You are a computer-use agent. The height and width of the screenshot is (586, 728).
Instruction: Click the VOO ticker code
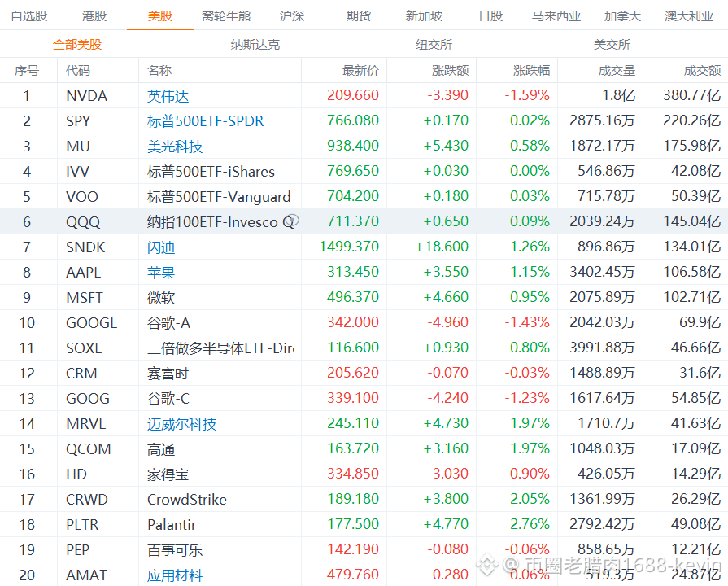pos(81,197)
